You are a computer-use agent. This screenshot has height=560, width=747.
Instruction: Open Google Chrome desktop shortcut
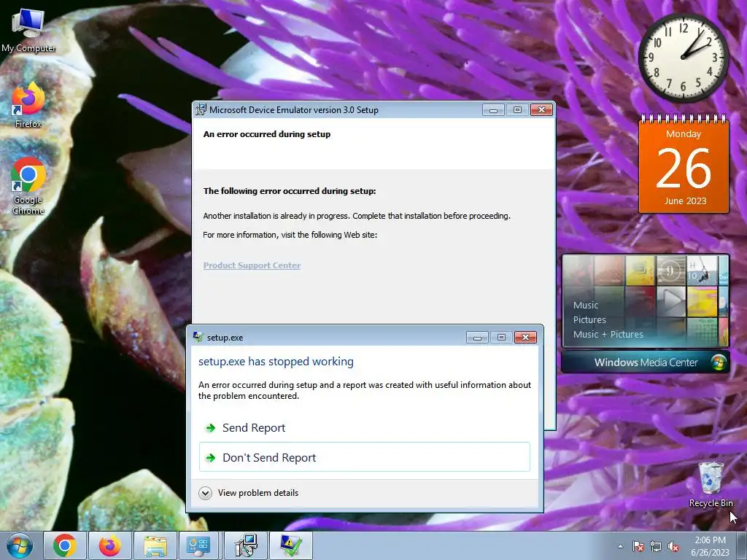pyautogui.click(x=28, y=186)
